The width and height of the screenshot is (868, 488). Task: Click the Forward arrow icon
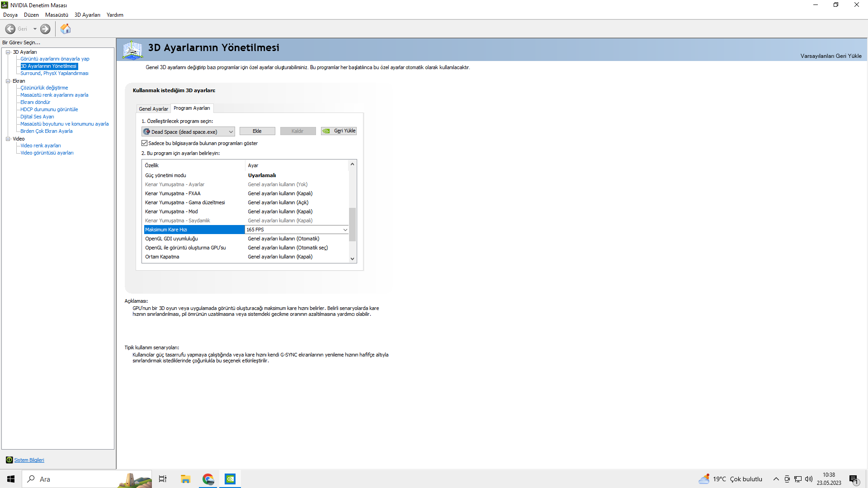click(x=45, y=29)
